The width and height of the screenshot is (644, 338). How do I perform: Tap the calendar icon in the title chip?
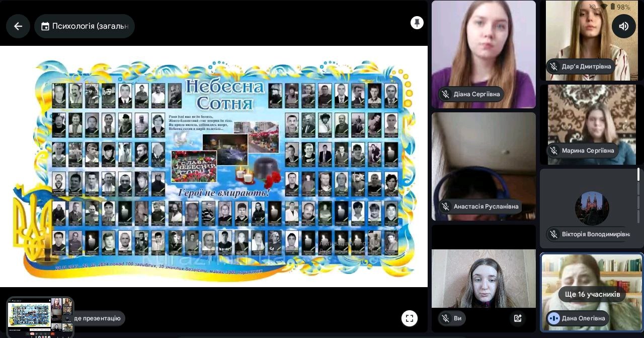tap(45, 26)
